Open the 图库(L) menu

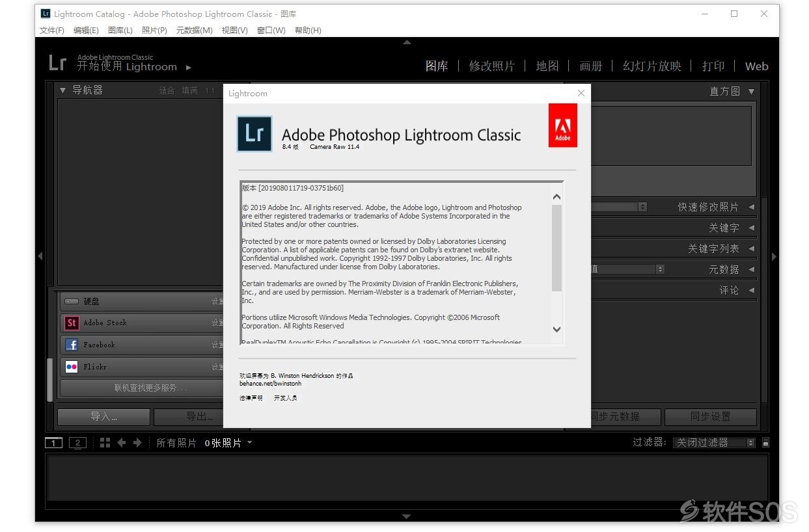120,31
